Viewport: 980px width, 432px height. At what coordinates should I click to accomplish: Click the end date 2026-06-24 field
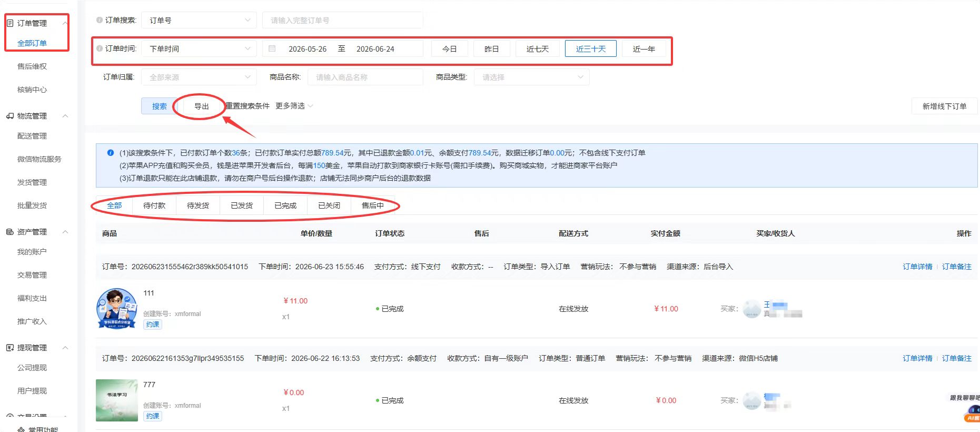375,48
